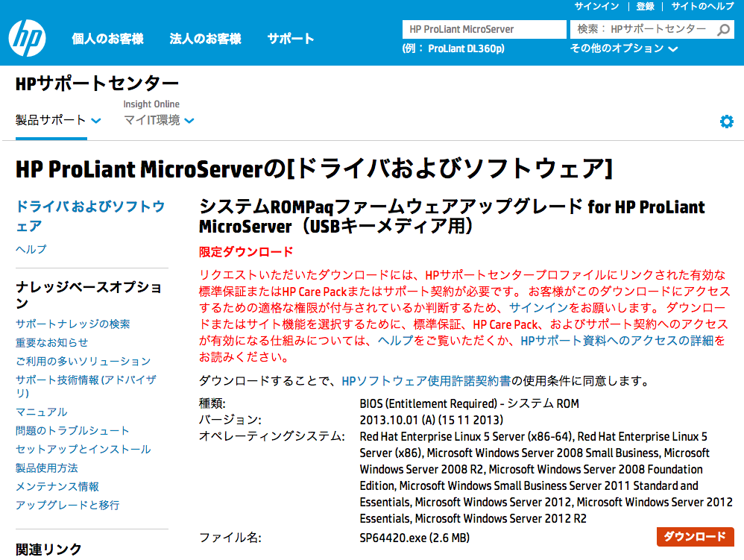Open the サイトのヘルプ link

tap(702, 6)
